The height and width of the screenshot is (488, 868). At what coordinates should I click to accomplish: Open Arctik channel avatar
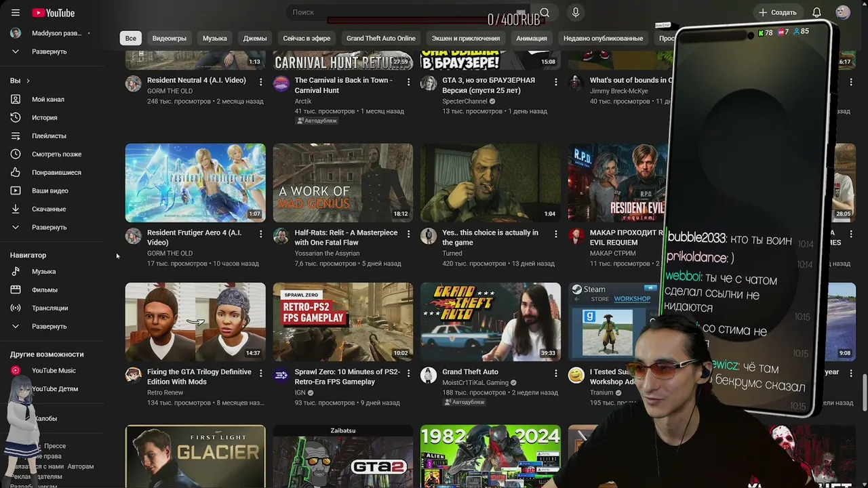281,83
